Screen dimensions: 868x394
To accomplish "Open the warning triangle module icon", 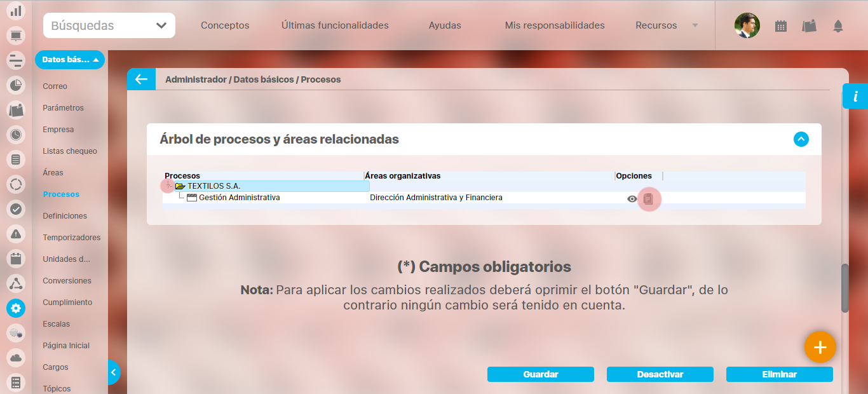I will (x=16, y=234).
